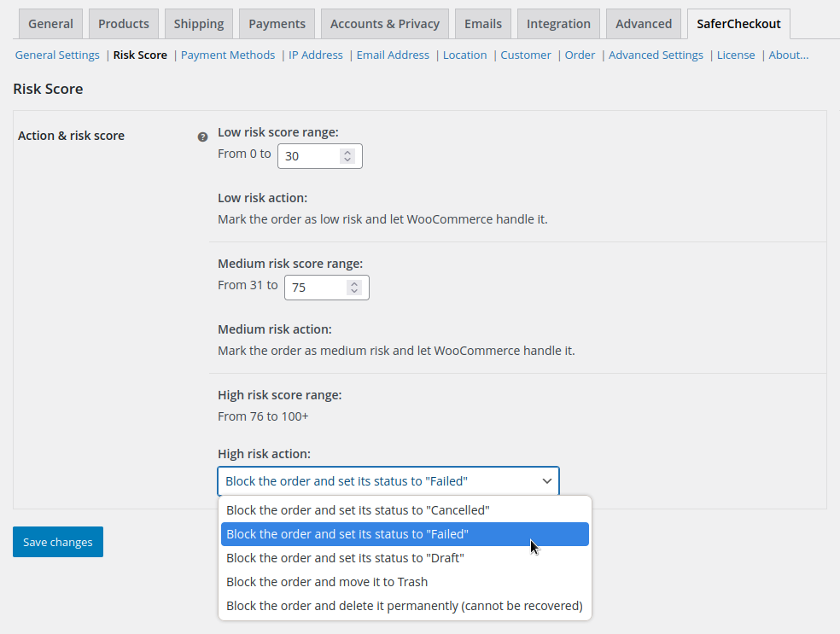
Task: Click the help icon beside Action & risk score
Action: coord(202,137)
